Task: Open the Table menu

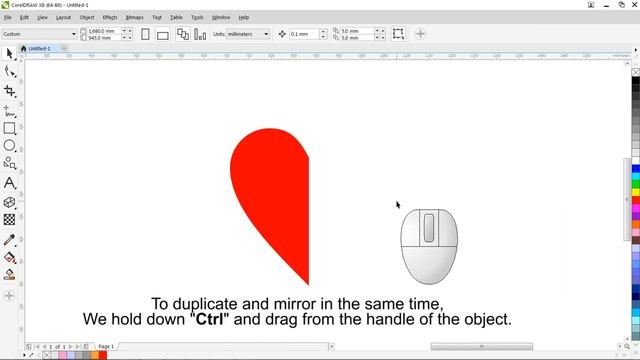Action: (176, 18)
